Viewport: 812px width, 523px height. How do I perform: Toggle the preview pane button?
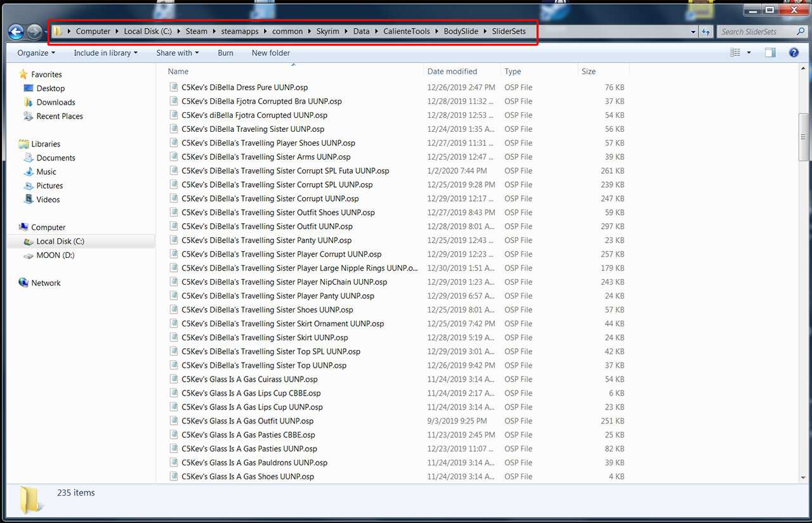tap(770, 53)
